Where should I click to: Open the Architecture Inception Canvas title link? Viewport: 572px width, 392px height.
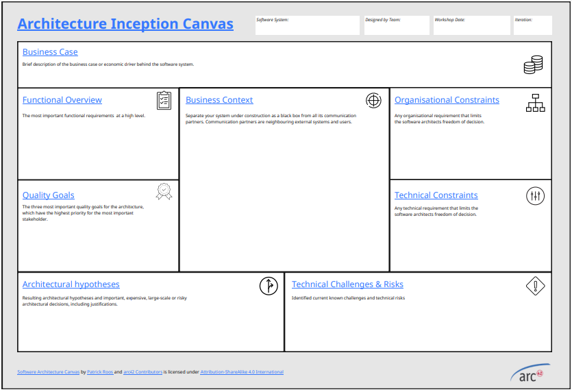click(125, 24)
